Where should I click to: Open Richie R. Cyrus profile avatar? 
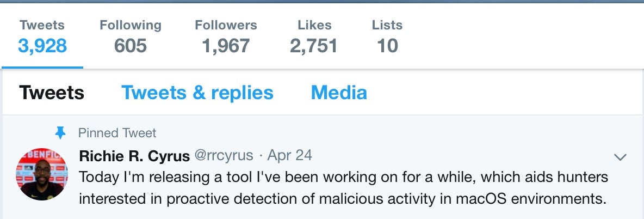42,173
